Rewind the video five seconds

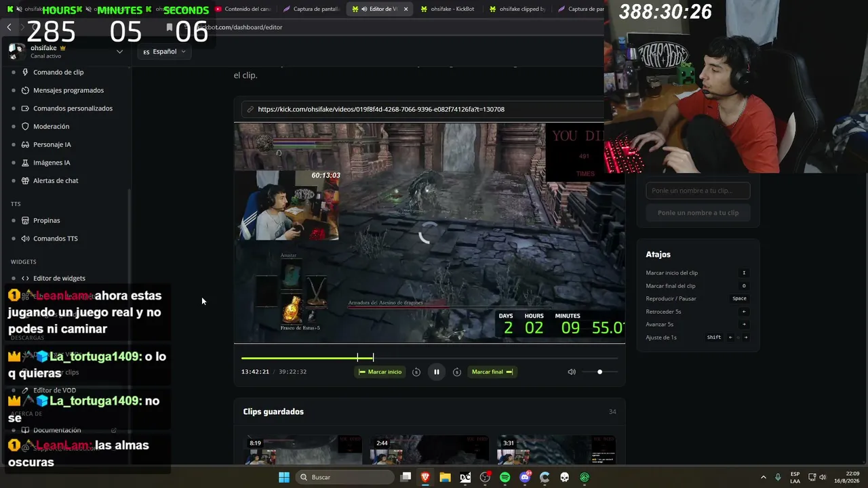[416, 371]
